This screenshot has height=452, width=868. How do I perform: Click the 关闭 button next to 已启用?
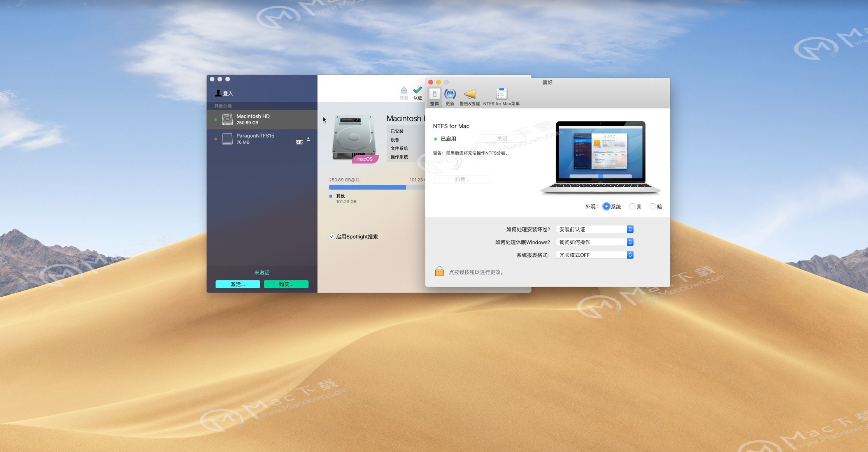pyautogui.click(x=502, y=139)
